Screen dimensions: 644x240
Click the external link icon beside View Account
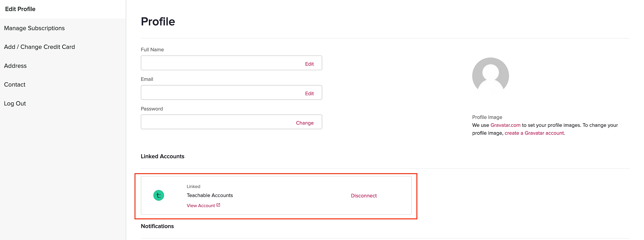(218, 205)
